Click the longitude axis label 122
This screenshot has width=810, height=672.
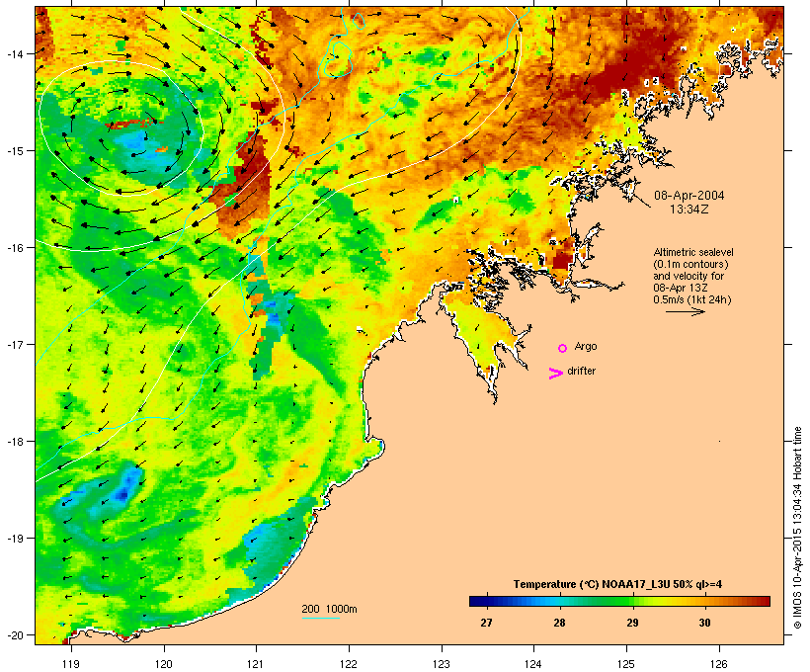(x=349, y=664)
